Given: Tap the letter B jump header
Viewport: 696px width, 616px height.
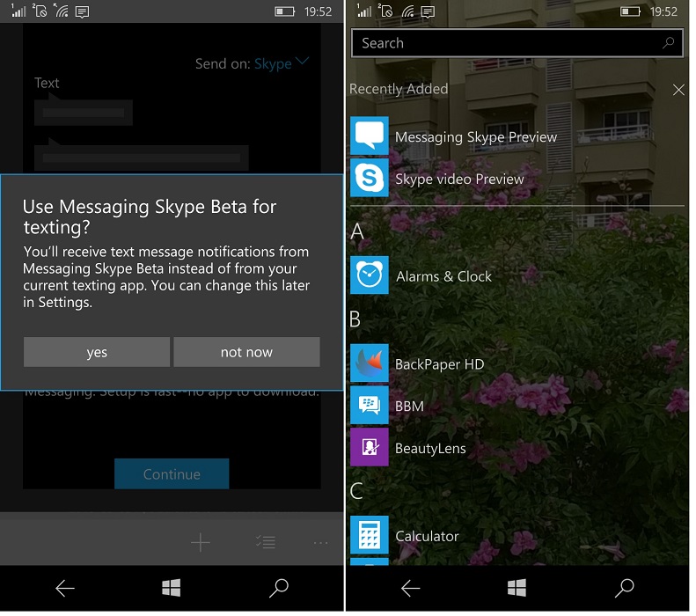Looking at the screenshot, I should (x=357, y=321).
